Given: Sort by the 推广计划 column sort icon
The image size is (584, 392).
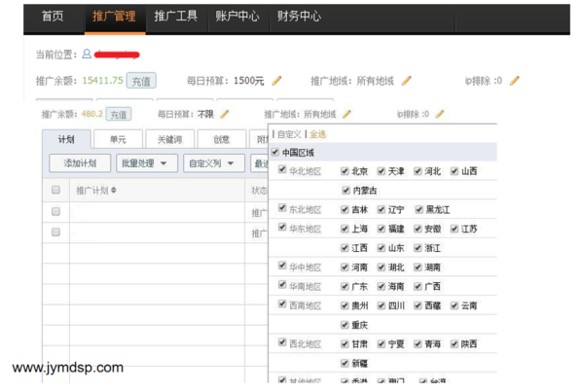Looking at the screenshot, I should (114, 191).
